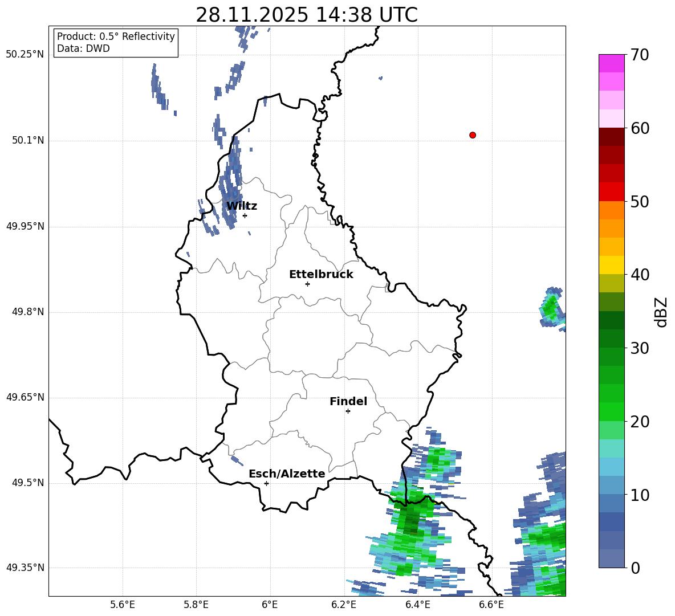The width and height of the screenshot is (675, 616).
Task: Click the 30 label on the colorbar
Action: coord(640,348)
